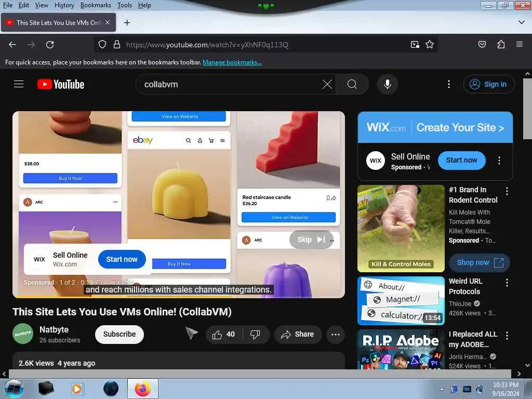Bookmark this page with the star icon
This screenshot has width=532, height=399.
pyautogui.click(x=430, y=45)
